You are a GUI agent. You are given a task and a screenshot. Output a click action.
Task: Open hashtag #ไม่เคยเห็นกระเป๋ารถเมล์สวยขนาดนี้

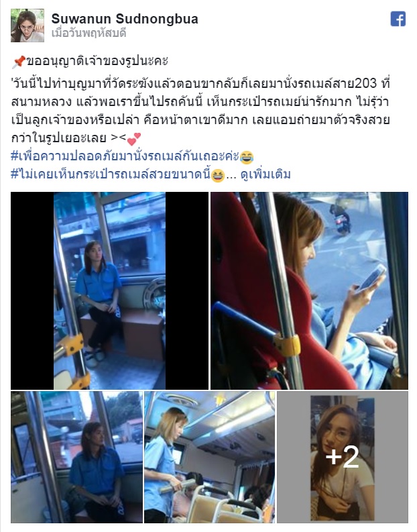(111, 174)
